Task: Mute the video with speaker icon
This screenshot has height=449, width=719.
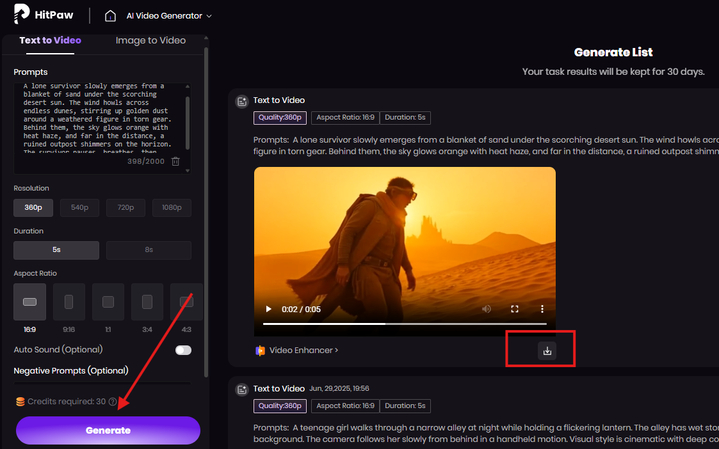Action: click(487, 309)
